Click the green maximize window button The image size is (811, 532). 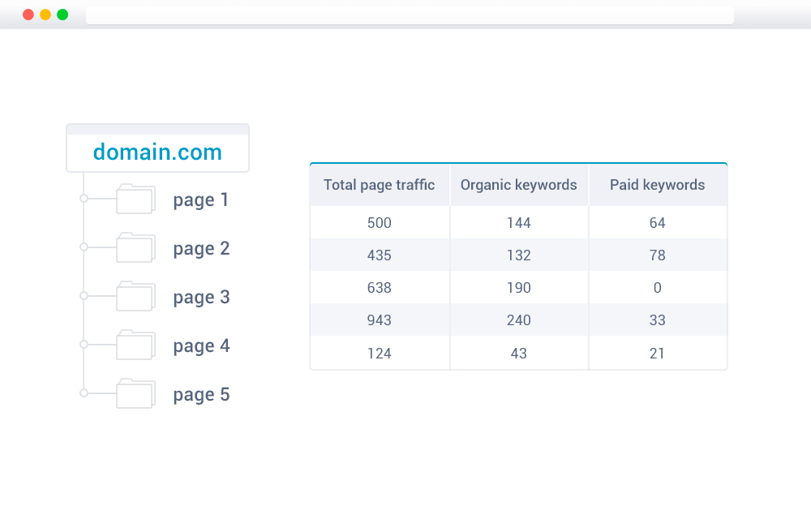62,15
